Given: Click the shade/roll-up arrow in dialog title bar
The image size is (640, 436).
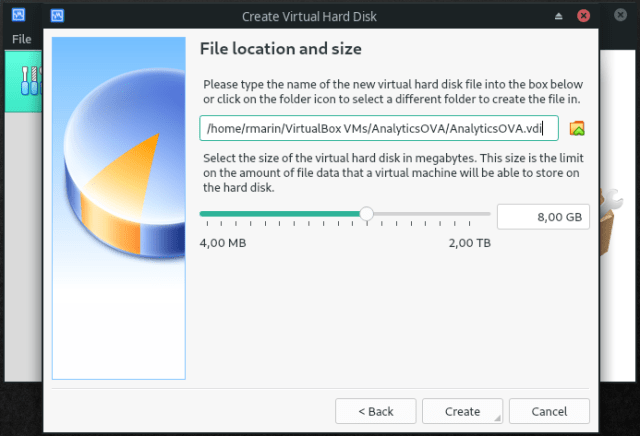Looking at the screenshot, I should coord(558,16).
